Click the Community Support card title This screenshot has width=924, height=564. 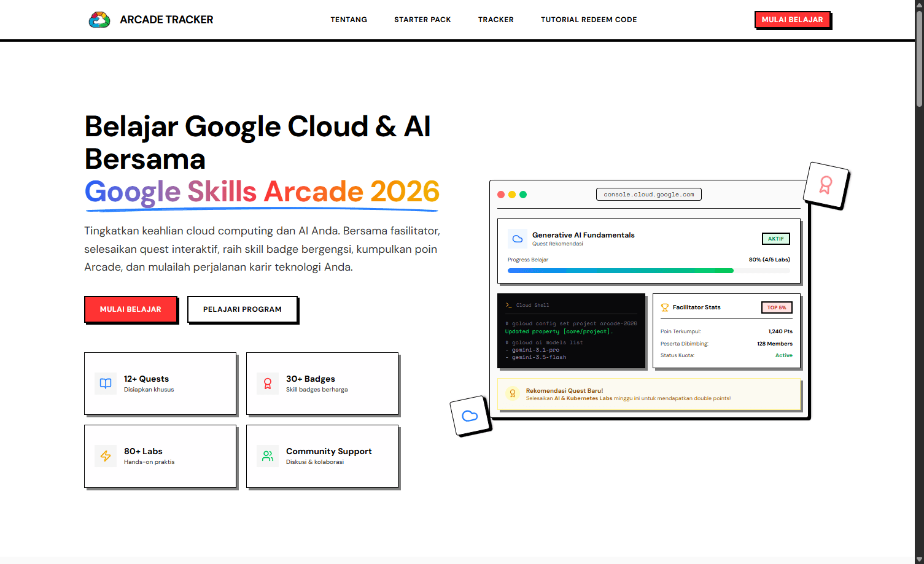[x=329, y=451]
